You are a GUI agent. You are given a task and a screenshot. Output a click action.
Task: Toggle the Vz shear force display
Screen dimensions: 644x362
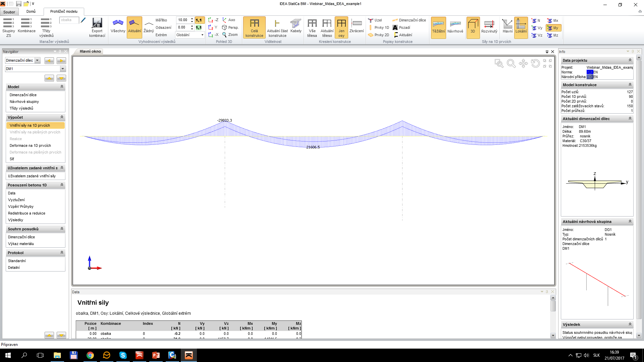tap(537, 35)
